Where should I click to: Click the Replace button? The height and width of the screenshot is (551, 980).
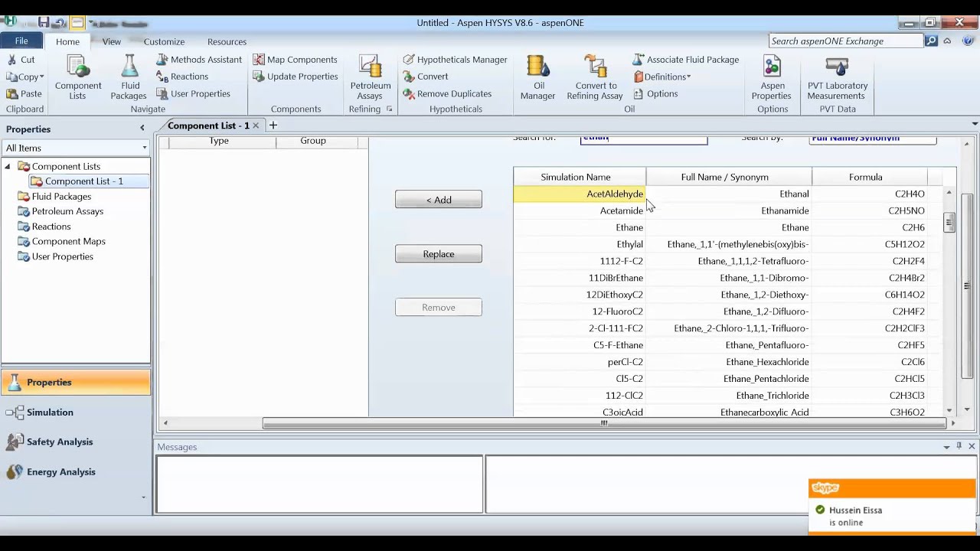439,254
